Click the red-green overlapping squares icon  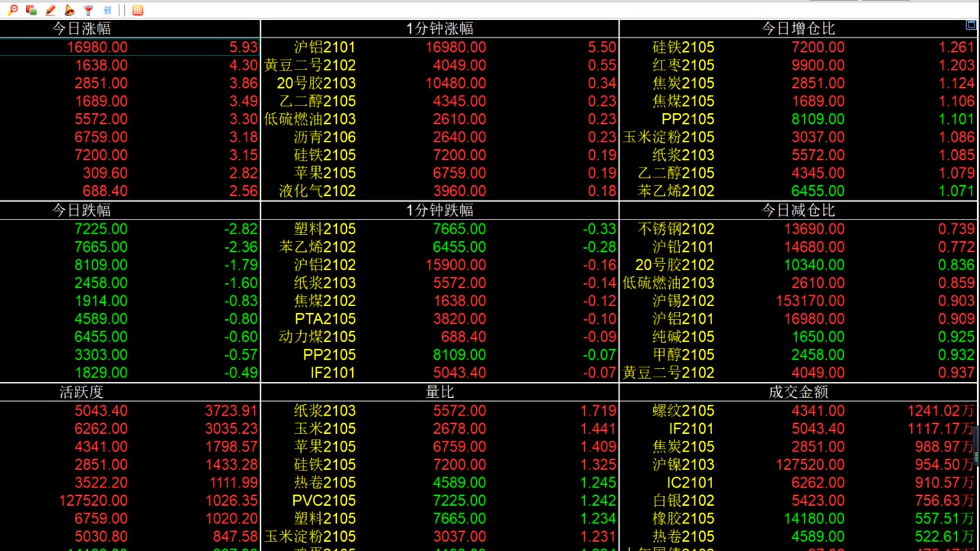pos(31,10)
